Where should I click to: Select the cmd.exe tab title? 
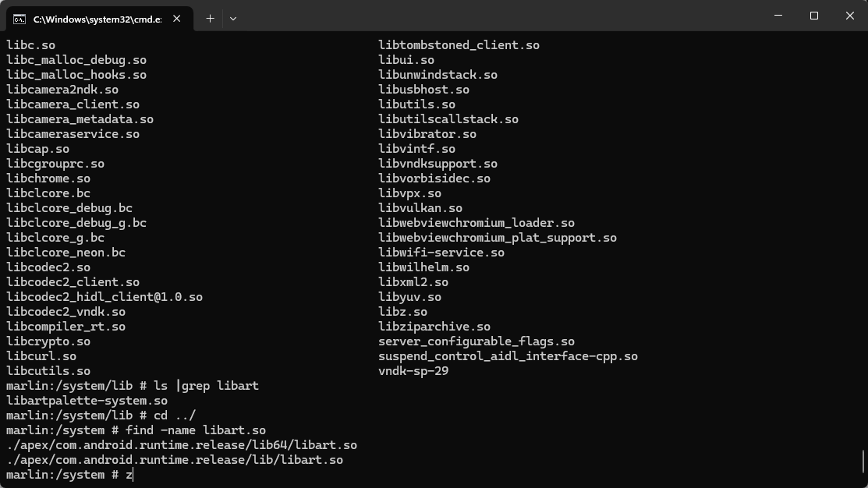pos(97,18)
